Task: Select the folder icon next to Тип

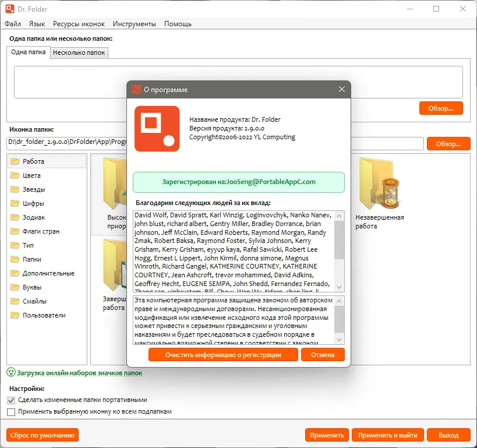Action: pos(15,245)
